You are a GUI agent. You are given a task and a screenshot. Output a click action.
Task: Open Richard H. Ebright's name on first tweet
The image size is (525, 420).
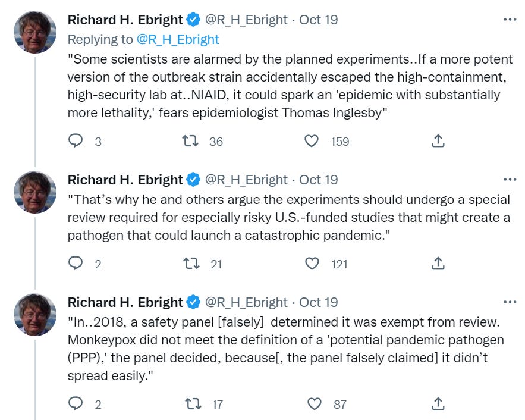pyautogui.click(x=125, y=20)
